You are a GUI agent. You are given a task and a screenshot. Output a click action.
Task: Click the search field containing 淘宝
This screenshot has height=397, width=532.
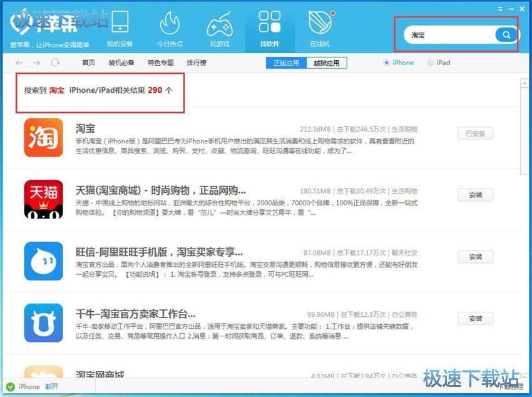[449, 35]
